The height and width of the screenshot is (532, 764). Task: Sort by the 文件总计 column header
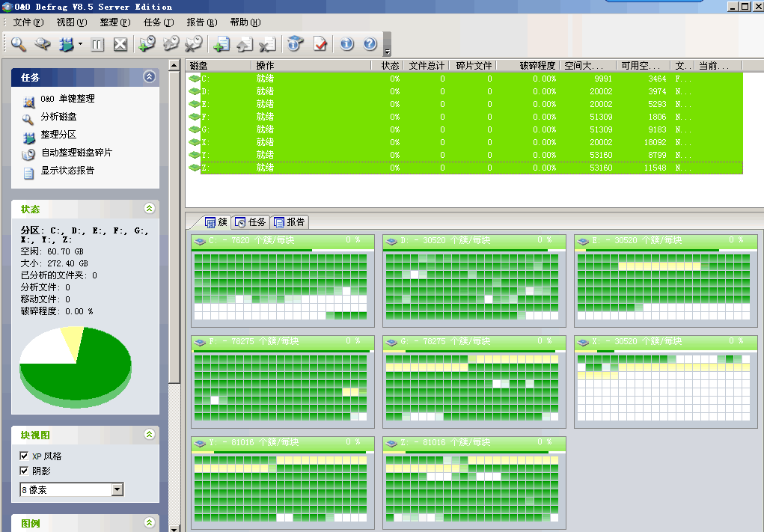[x=426, y=66]
